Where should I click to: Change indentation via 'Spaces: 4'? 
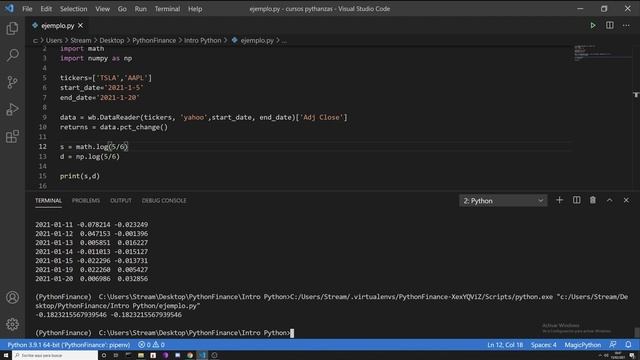544,345
